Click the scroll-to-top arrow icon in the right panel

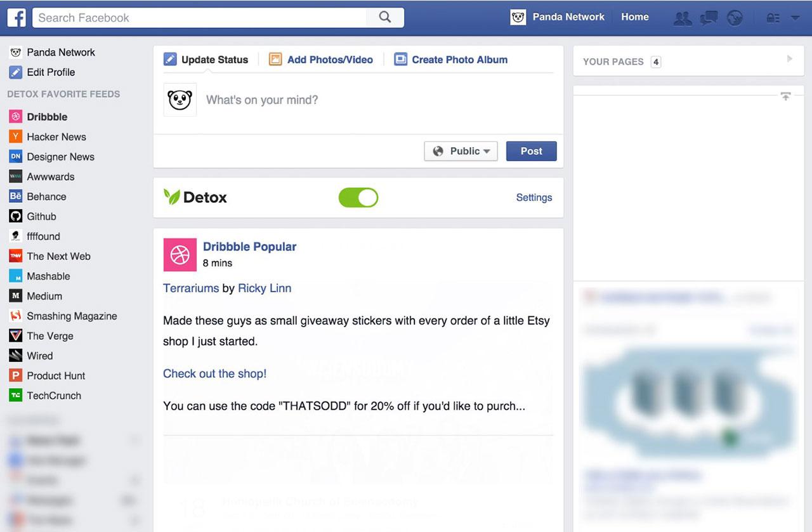786,96
